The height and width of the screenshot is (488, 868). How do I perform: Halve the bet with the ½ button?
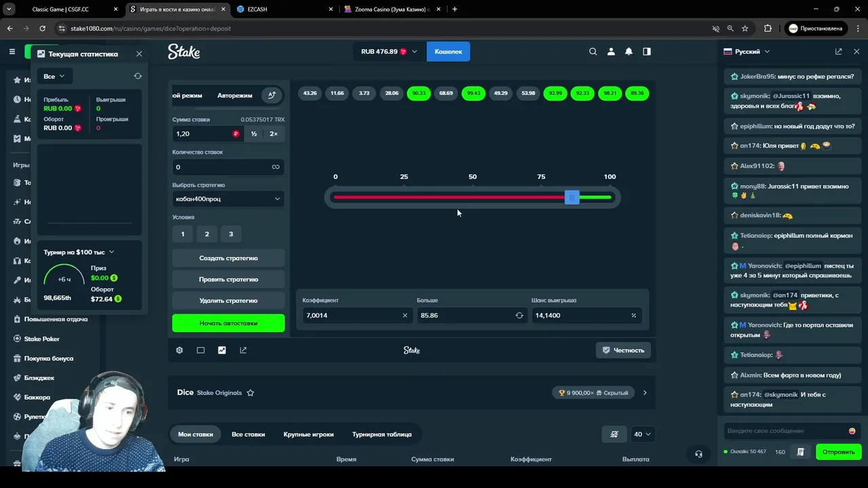point(254,134)
